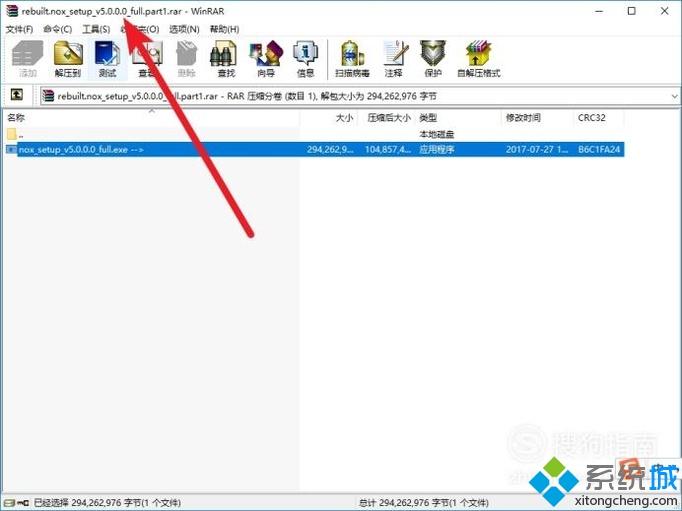This screenshot has height=511, width=682.
Task: Click status text 总计 294,262,976 字节
Action: [424, 503]
